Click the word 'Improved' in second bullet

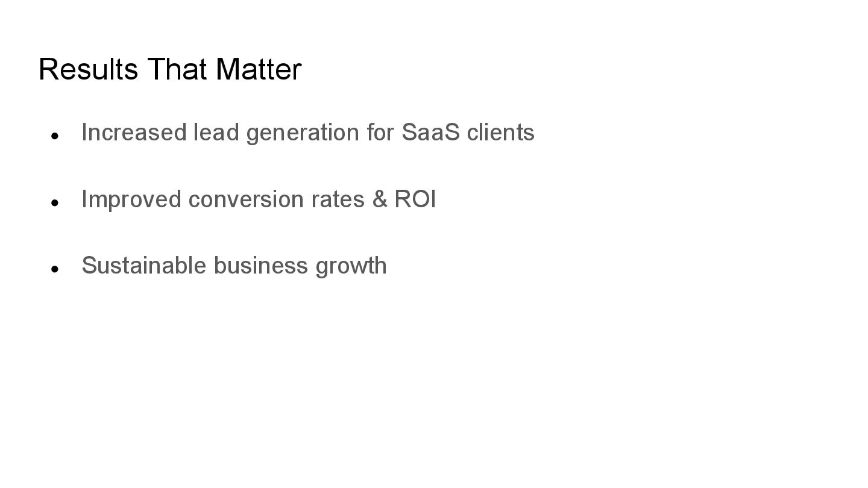click(x=131, y=201)
